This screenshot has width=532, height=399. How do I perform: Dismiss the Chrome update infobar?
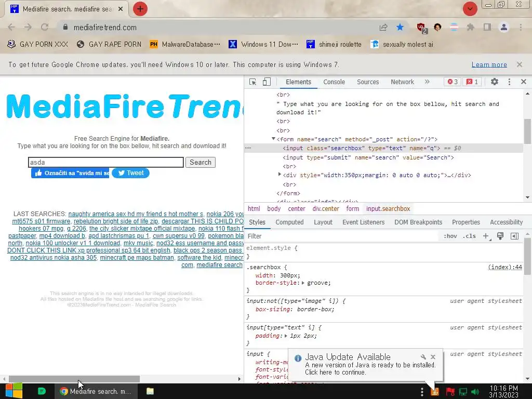[519, 64]
